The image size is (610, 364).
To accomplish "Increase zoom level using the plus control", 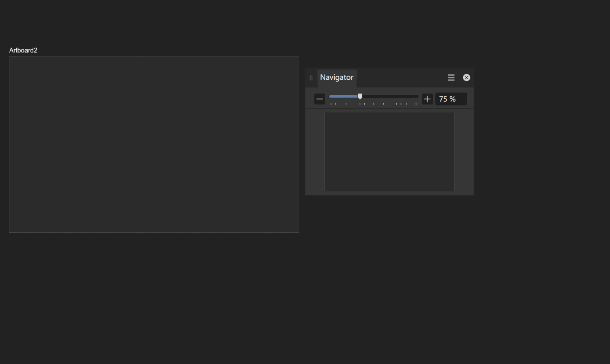I will pos(427,99).
